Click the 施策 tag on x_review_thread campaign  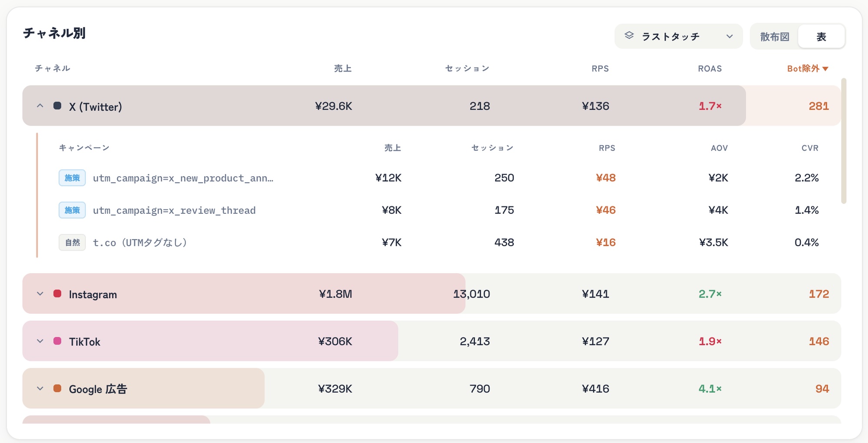point(72,210)
